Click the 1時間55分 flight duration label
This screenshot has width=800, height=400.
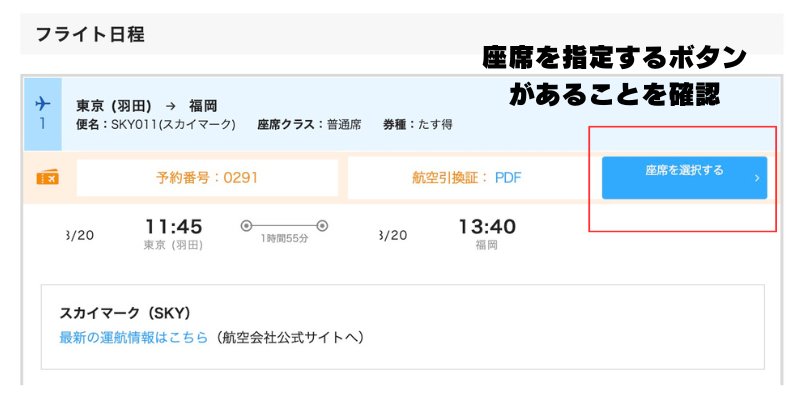pyautogui.click(x=284, y=241)
